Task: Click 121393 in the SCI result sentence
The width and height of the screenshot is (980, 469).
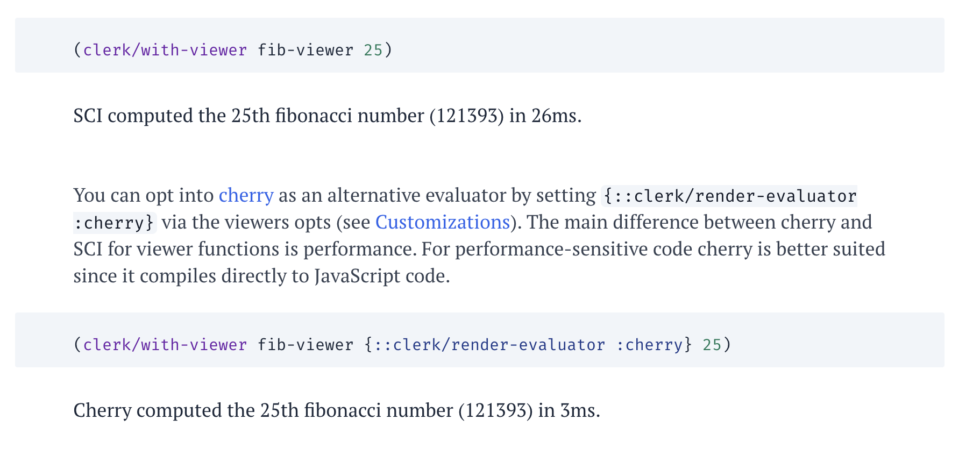Action: click(x=466, y=116)
